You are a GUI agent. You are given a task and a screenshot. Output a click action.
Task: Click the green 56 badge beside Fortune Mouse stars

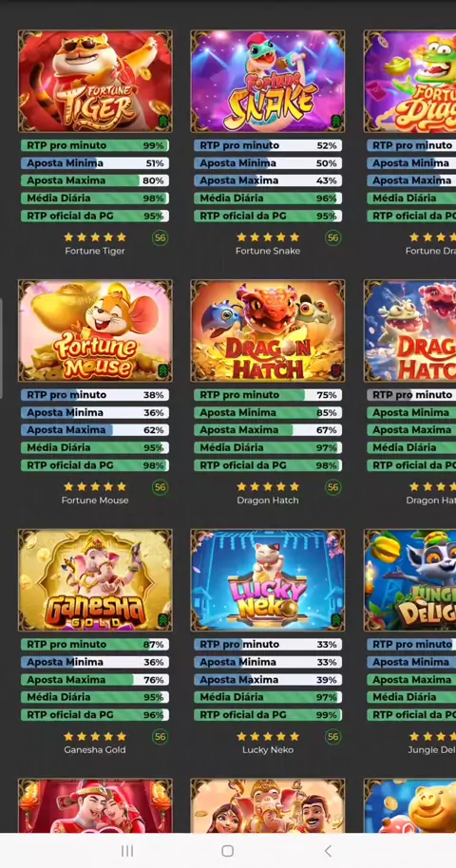pyautogui.click(x=161, y=487)
